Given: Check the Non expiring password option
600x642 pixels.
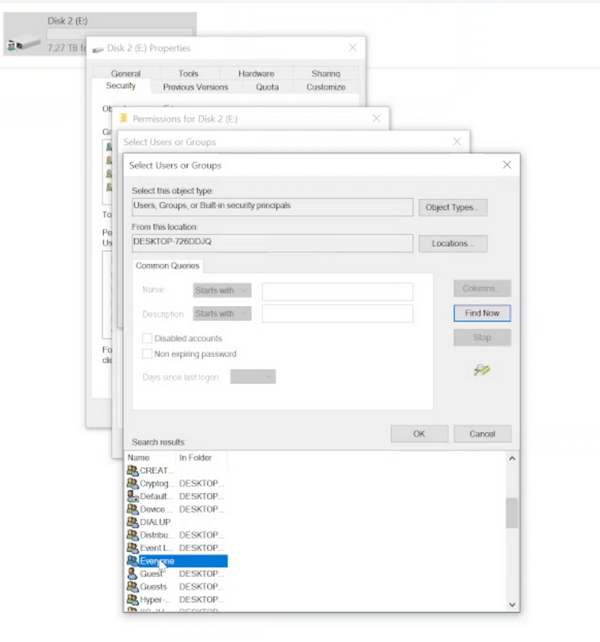Looking at the screenshot, I should (x=147, y=354).
